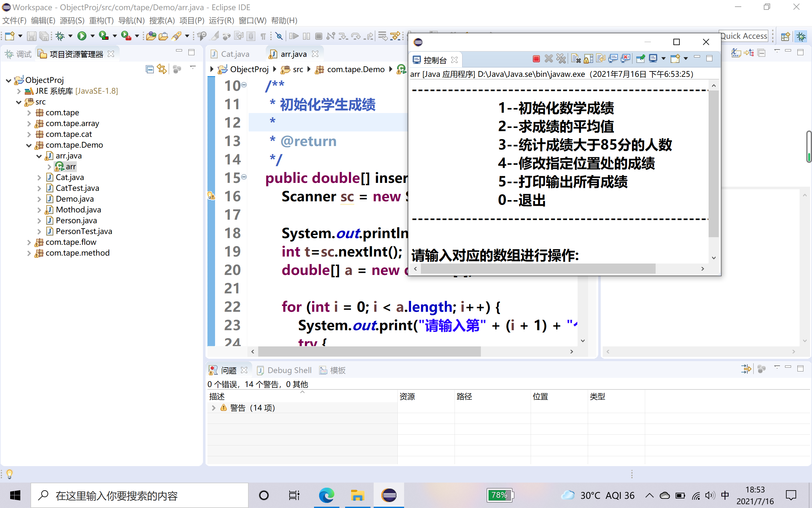Click console vertical scrollbar thumb
The image size is (812, 508).
pyautogui.click(x=714, y=164)
